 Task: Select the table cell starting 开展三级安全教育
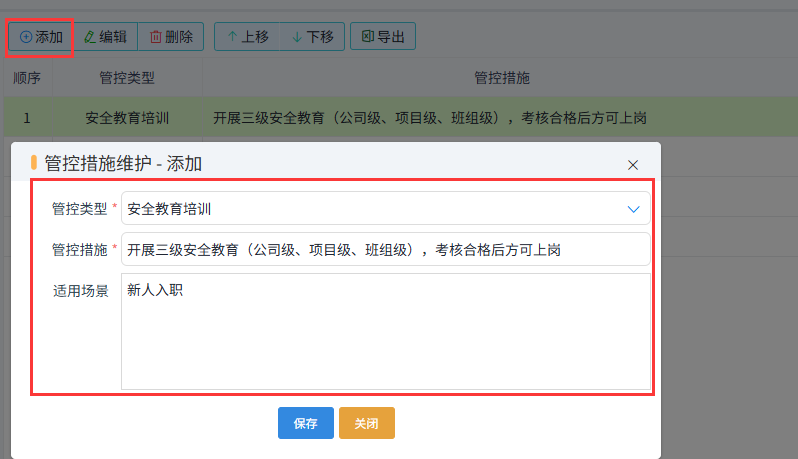[501, 118]
